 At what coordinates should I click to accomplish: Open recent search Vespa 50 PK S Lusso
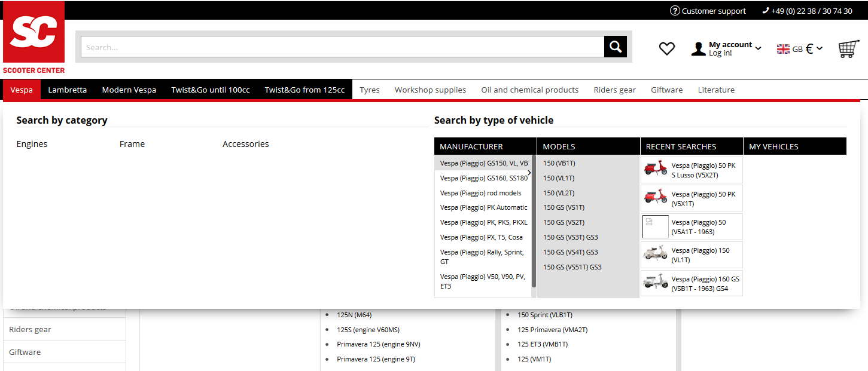(692, 170)
